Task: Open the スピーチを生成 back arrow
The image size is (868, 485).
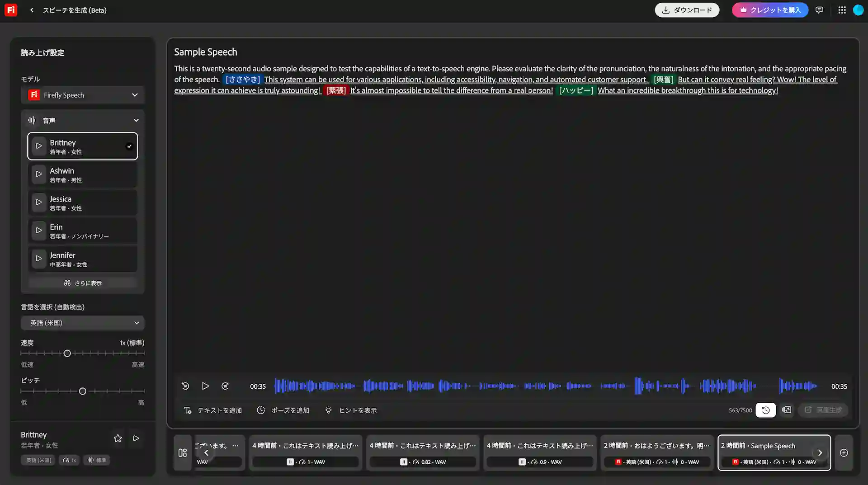Action: pyautogui.click(x=31, y=9)
